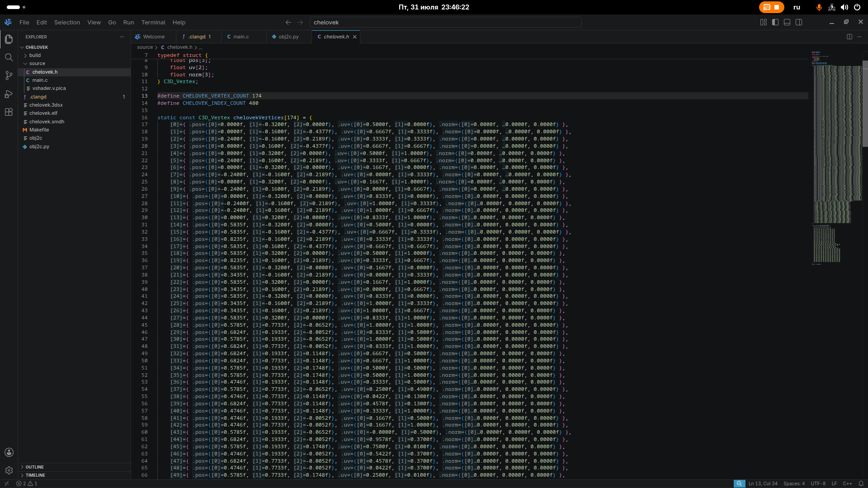Open the volume control in system tray
This screenshot has width=868, height=488.
pos(844,7)
